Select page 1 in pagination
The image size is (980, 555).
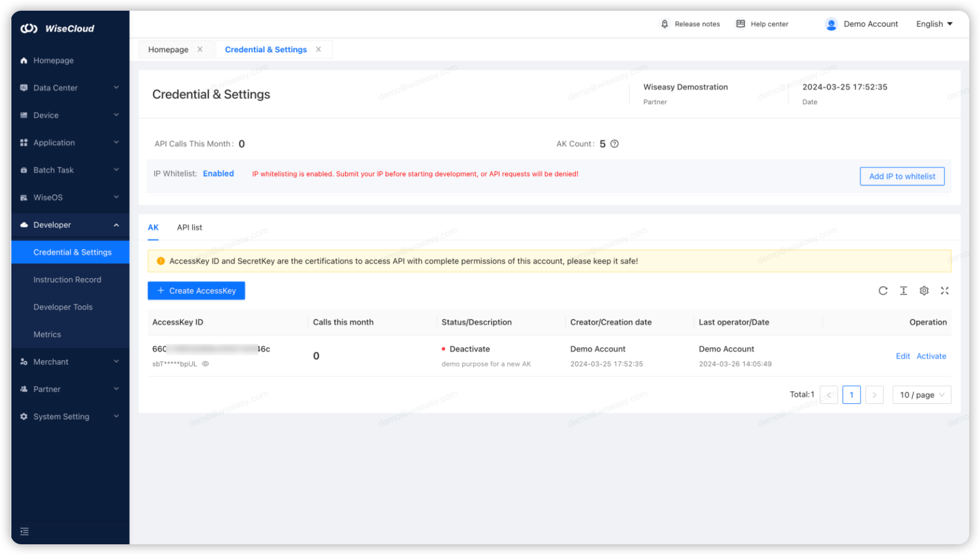click(851, 395)
